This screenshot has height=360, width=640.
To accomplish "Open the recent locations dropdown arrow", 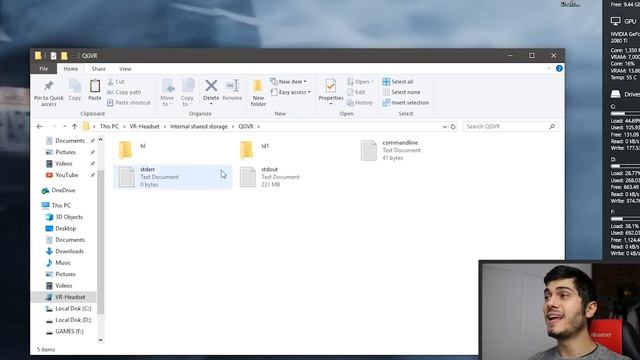I will [x=64, y=127].
